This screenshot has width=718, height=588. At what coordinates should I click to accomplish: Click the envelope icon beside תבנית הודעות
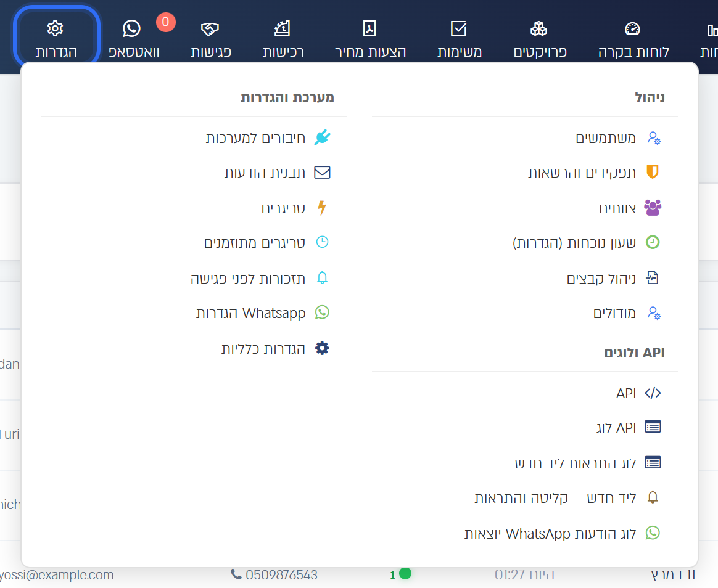(323, 173)
